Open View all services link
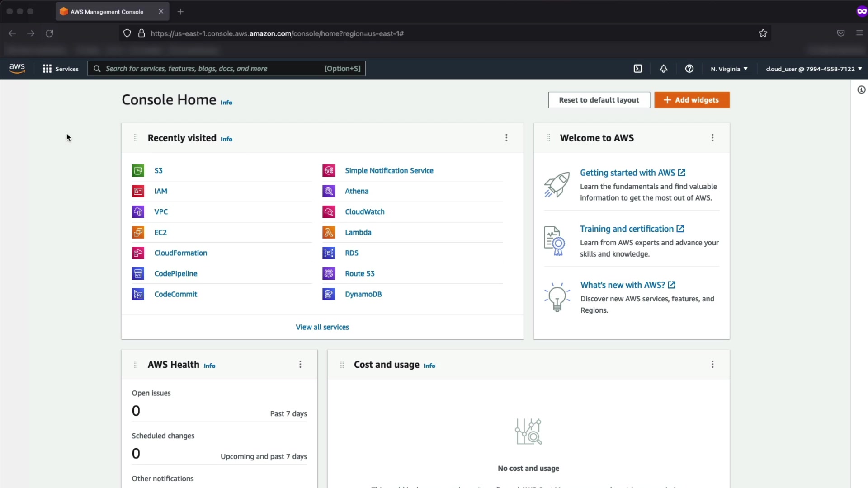Screen dimensions: 868x488 click(x=322, y=327)
